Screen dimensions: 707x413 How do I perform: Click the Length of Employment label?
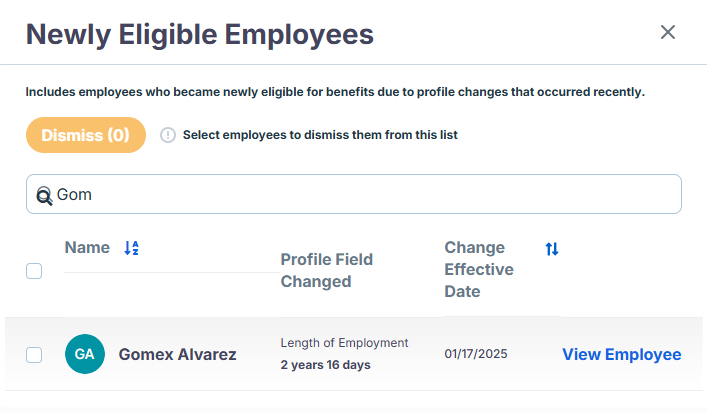point(344,343)
